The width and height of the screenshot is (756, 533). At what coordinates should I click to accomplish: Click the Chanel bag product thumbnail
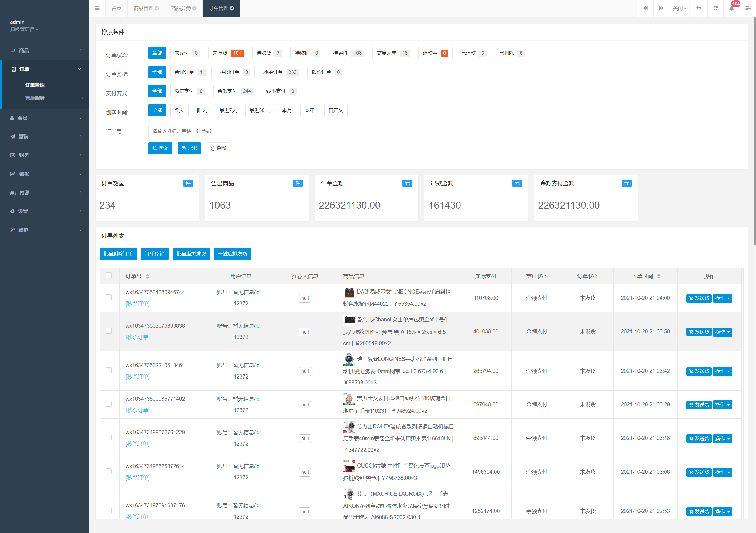(349, 320)
